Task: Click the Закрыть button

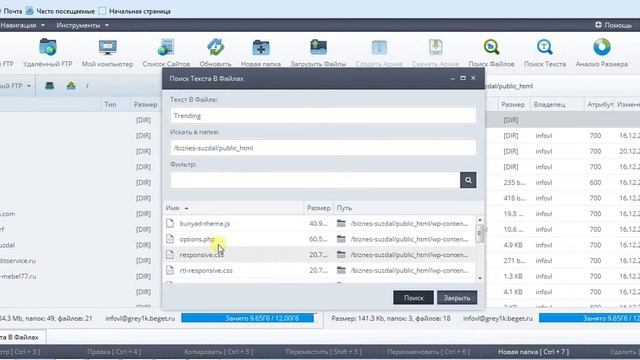Action: pyautogui.click(x=457, y=298)
